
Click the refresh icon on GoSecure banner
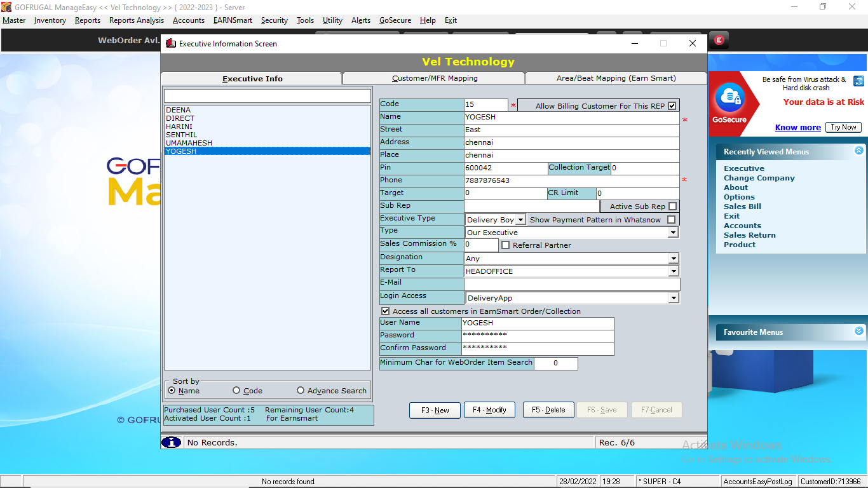click(858, 81)
